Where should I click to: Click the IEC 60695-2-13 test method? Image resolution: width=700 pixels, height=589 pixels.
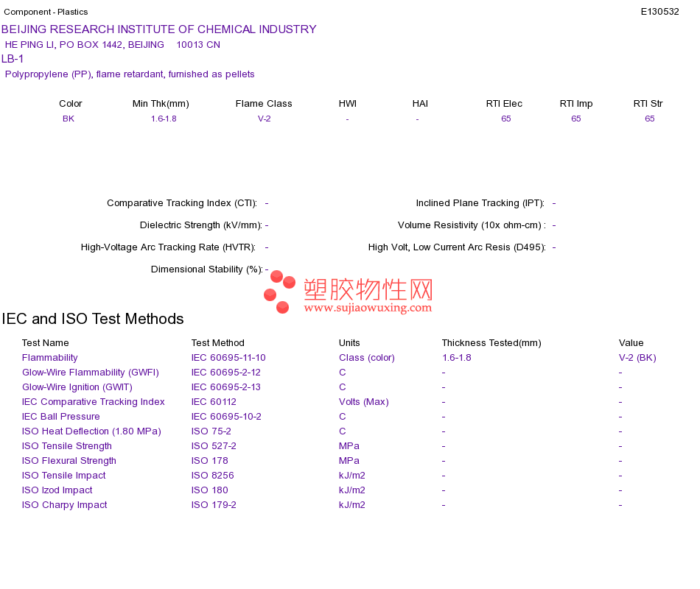pyautogui.click(x=226, y=387)
